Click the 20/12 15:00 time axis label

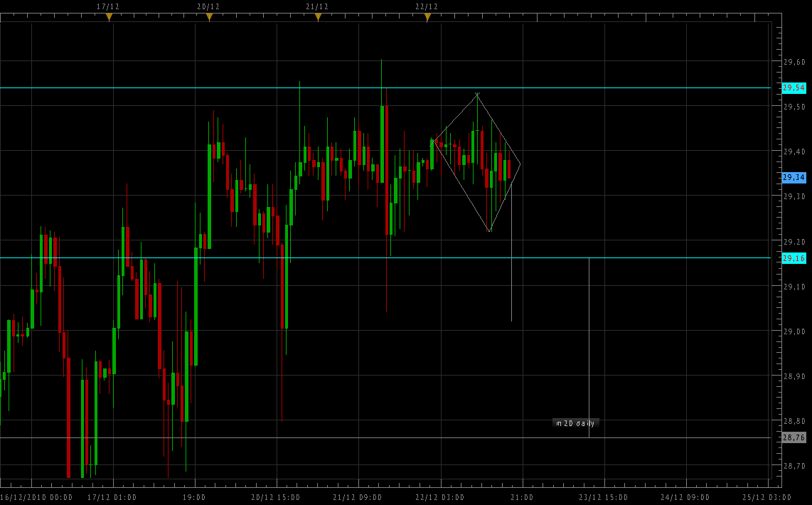click(x=277, y=497)
